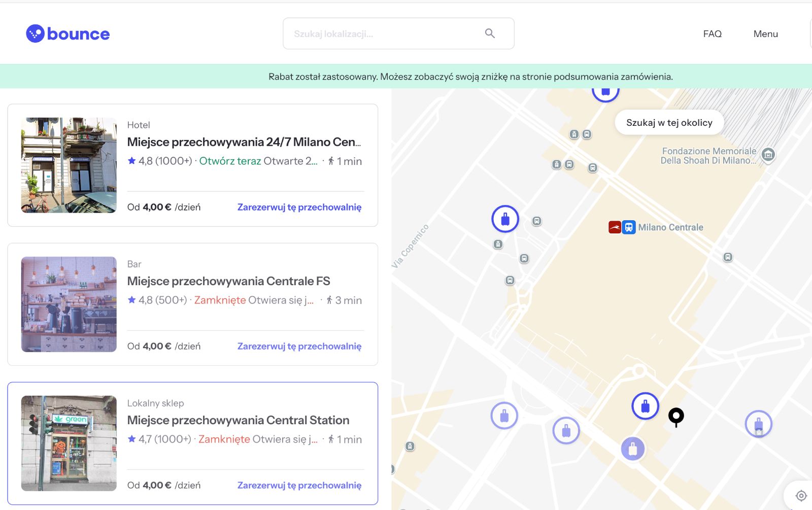Open the Central Station green shop photo

pos(69,443)
